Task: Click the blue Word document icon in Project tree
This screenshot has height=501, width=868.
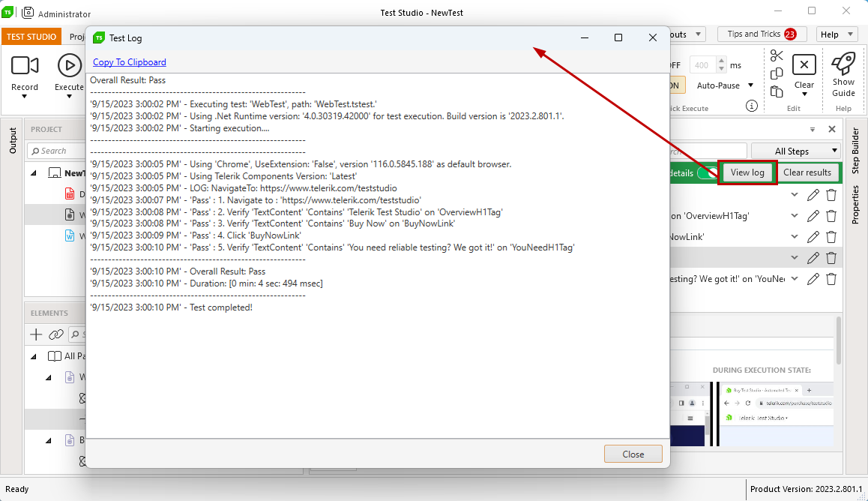Action: (70, 235)
